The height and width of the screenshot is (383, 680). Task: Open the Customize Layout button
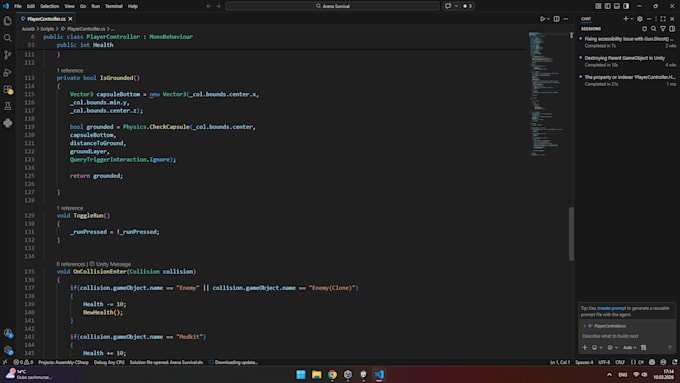pos(598,6)
